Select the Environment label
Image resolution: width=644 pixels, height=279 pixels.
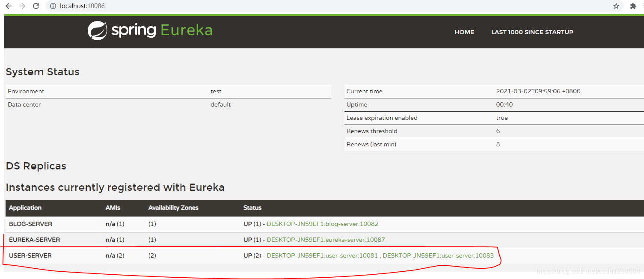pyautogui.click(x=26, y=91)
